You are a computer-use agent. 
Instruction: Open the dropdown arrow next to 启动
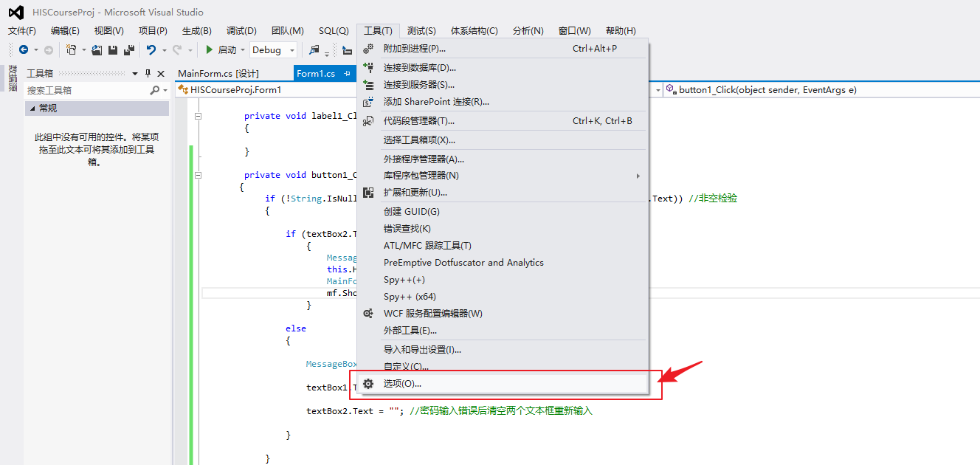[x=243, y=50]
